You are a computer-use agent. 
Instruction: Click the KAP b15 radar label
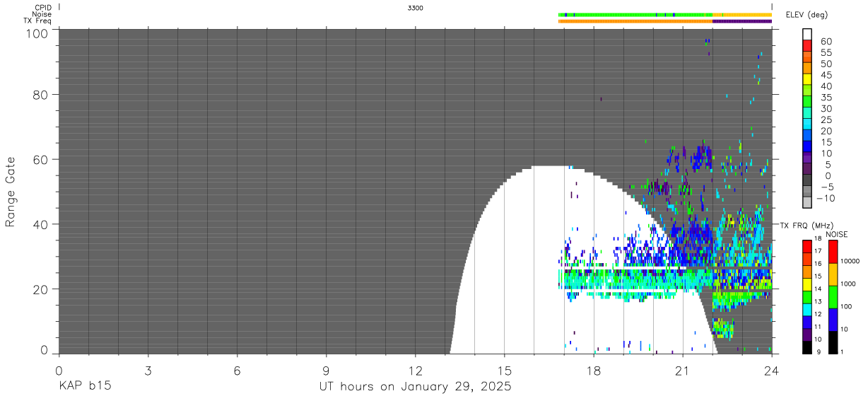coord(84,387)
